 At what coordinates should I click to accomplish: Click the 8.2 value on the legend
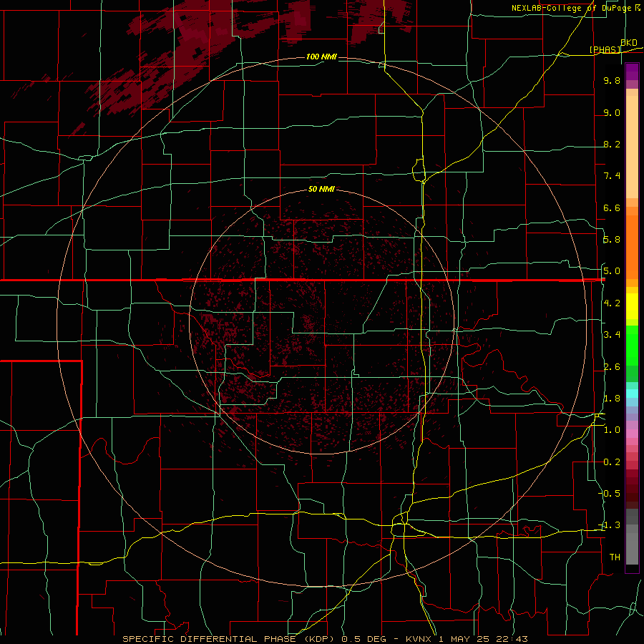(612, 144)
